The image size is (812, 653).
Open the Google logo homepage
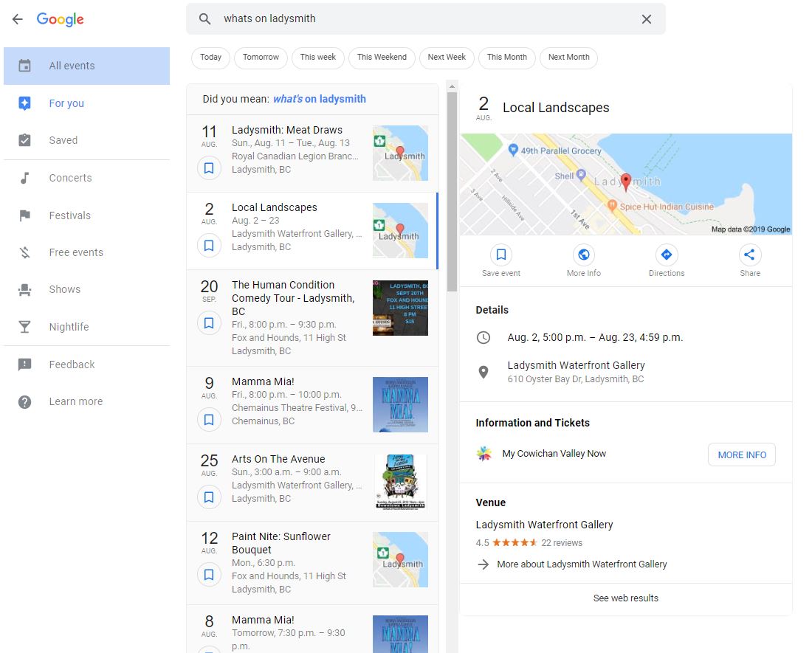click(x=60, y=19)
